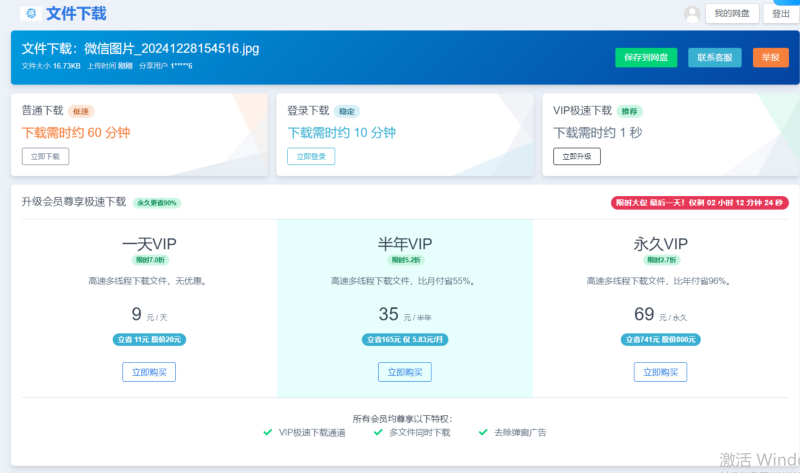Click text 下载需时约 1 秒
The height and width of the screenshot is (473, 800).
[x=597, y=133]
